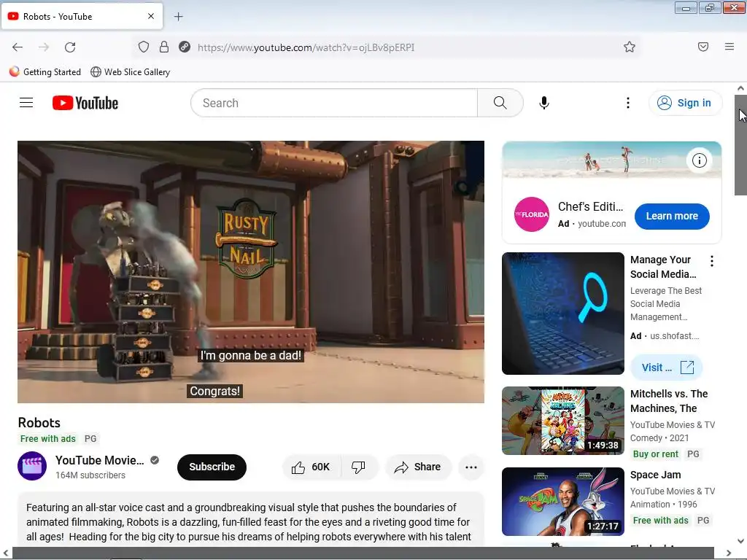Click the scroll up arrow

point(740,88)
